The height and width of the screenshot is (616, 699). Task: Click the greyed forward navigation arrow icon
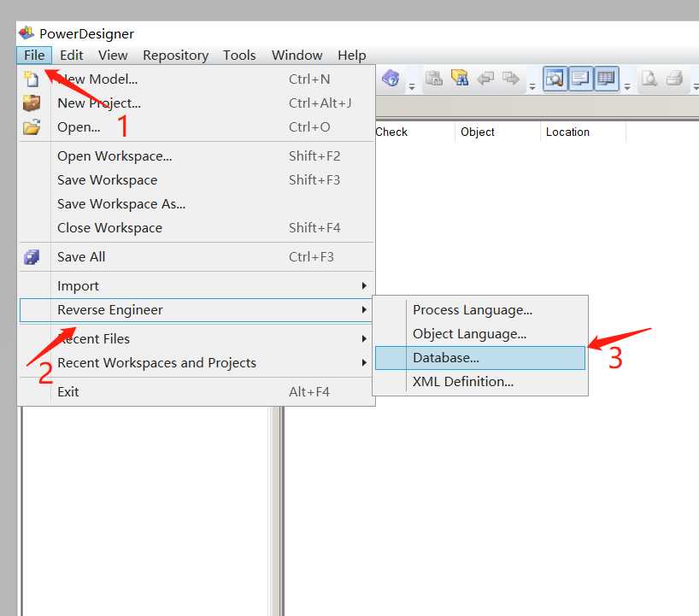click(511, 79)
